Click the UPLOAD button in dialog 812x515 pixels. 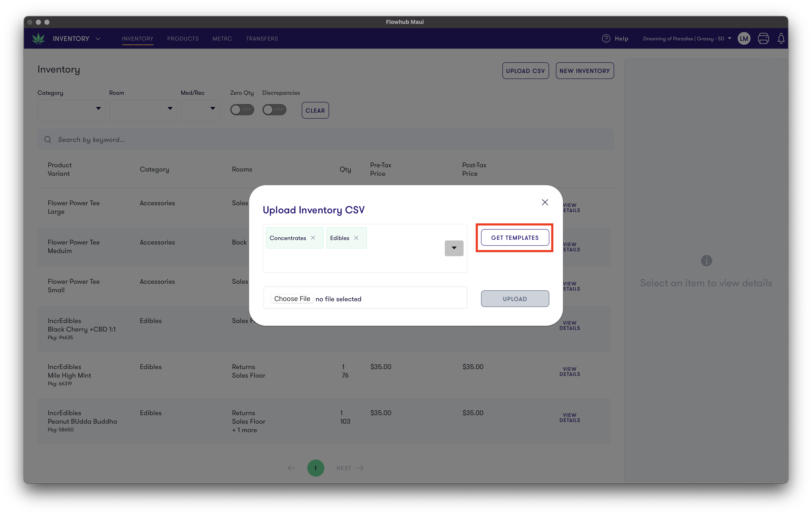pyautogui.click(x=515, y=299)
